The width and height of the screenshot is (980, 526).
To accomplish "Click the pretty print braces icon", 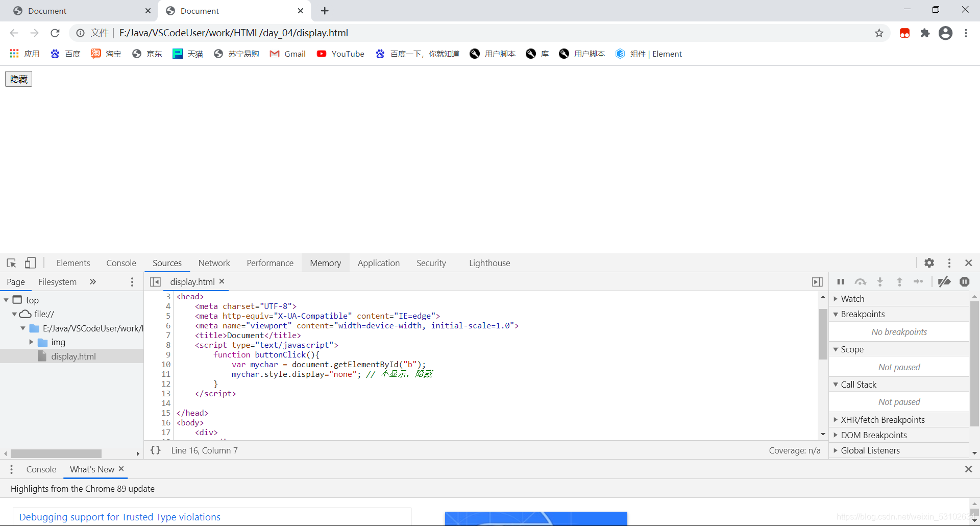I will [156, 450].
